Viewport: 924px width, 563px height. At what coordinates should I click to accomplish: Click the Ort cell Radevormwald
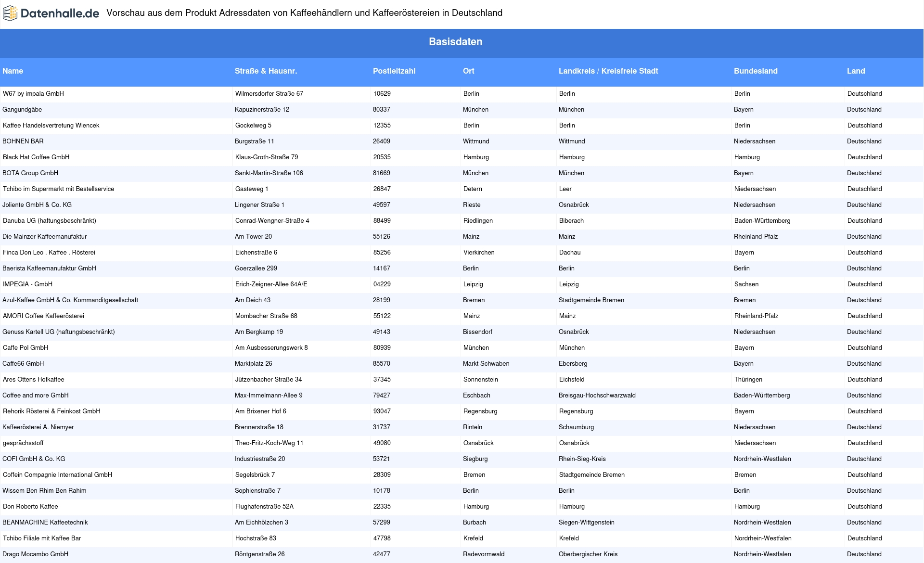(x=484, y=554)
